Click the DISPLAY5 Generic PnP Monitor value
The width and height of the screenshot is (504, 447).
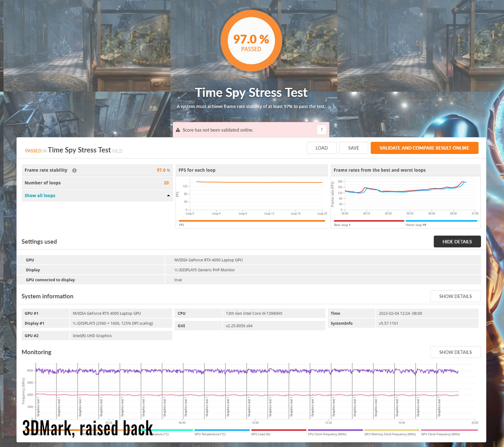pyautogui.click(x=205, y=270)
